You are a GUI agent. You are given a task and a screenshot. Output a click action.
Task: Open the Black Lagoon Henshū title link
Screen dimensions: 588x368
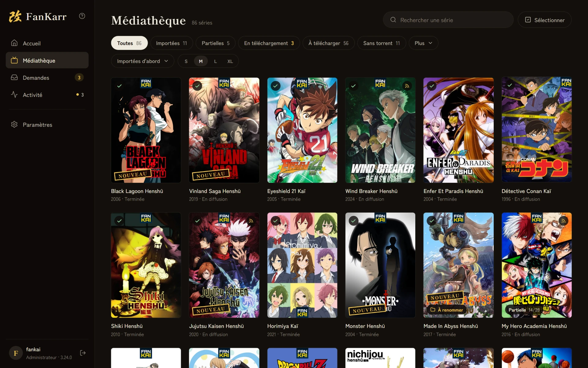[x=137, y=191]
